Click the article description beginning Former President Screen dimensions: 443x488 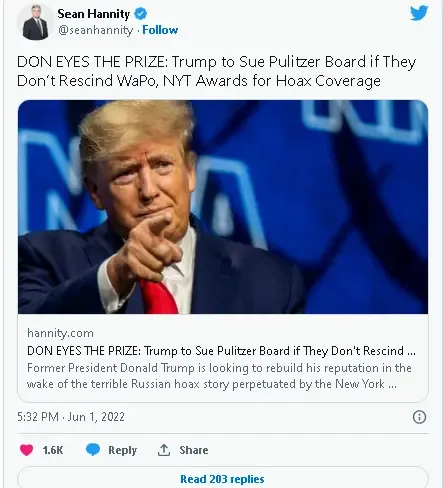(219, 376)
